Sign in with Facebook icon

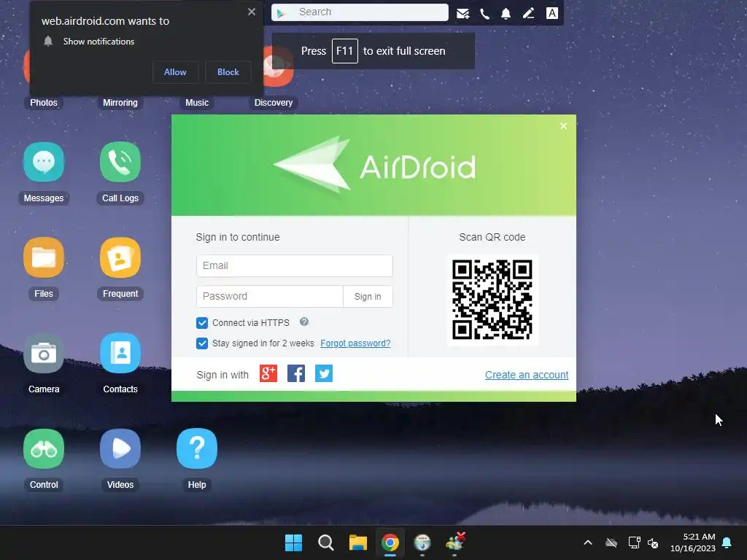click(296, 374)
